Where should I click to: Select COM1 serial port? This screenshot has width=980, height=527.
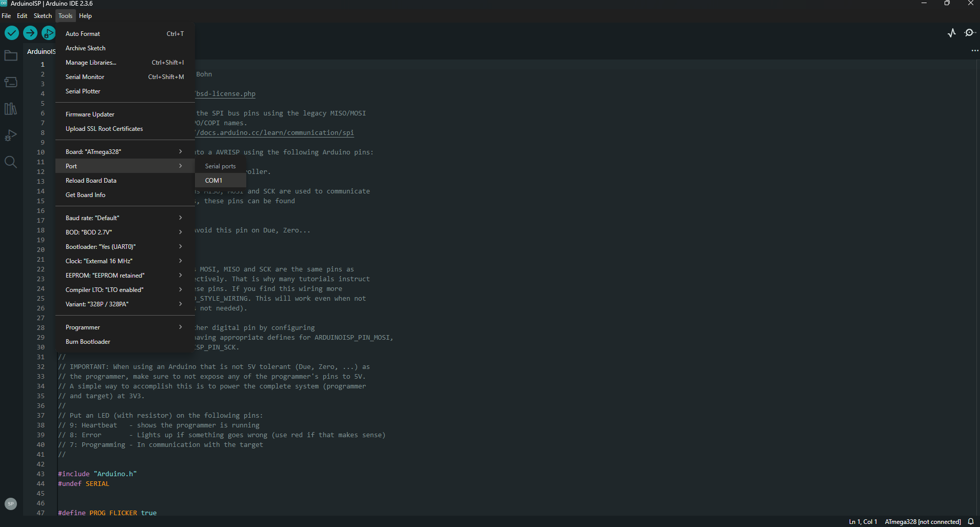click(221, 181)
